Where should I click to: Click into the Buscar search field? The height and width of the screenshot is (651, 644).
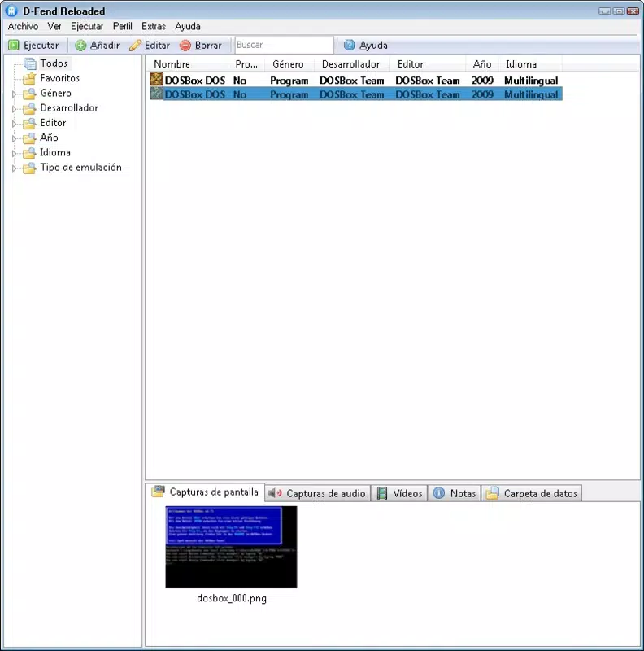(x=285, y=45)
